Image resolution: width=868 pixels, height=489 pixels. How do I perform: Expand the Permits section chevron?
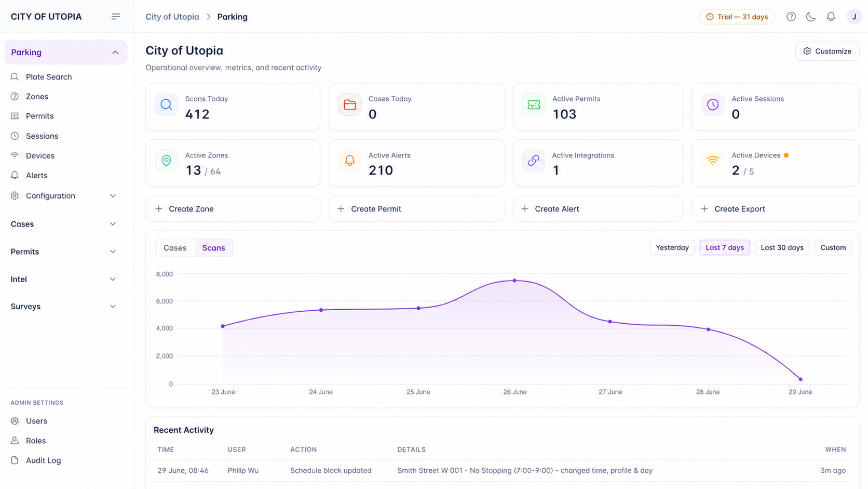coord(113,252)
